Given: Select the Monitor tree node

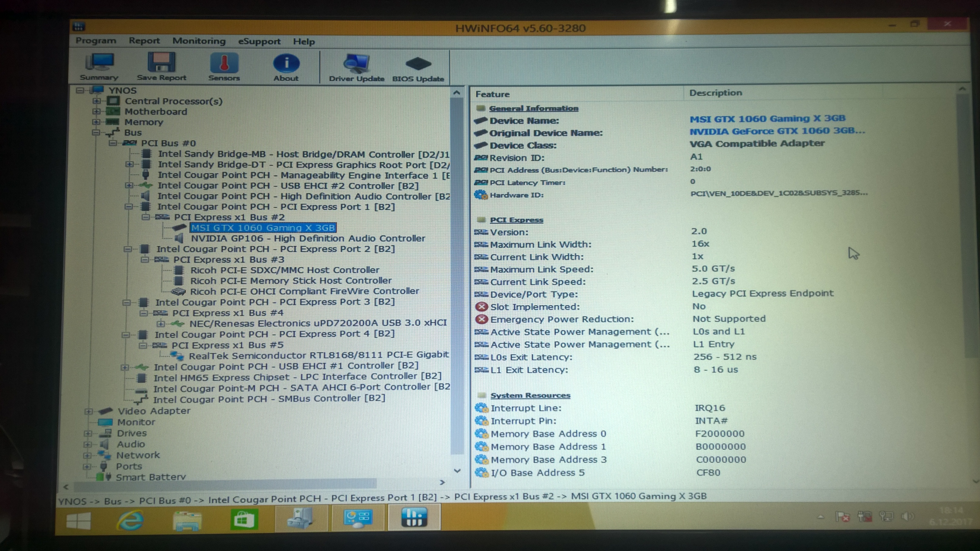Looking at the screenshot, I should pos(136,422).
